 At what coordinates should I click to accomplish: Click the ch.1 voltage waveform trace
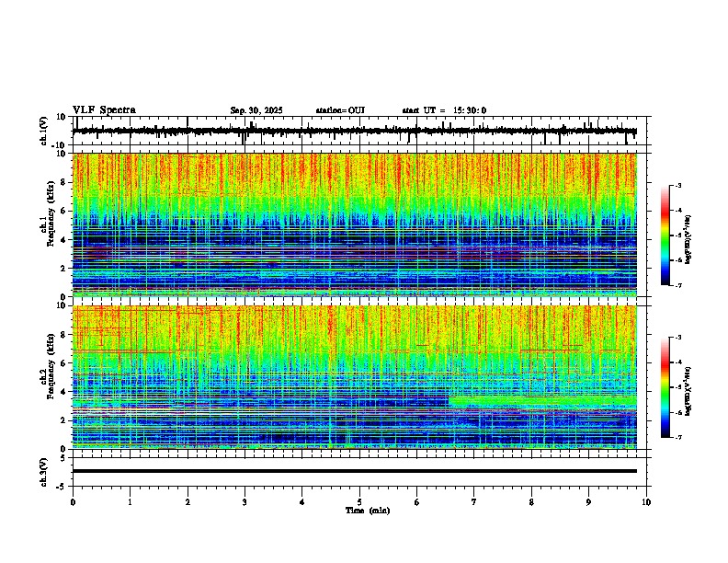(354, 131)
